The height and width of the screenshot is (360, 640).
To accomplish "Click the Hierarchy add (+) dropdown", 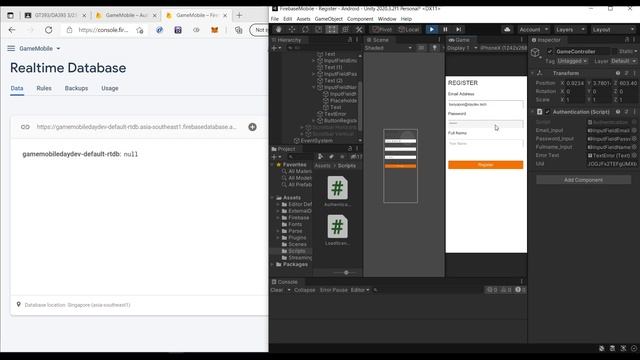I will pos(276,48).
